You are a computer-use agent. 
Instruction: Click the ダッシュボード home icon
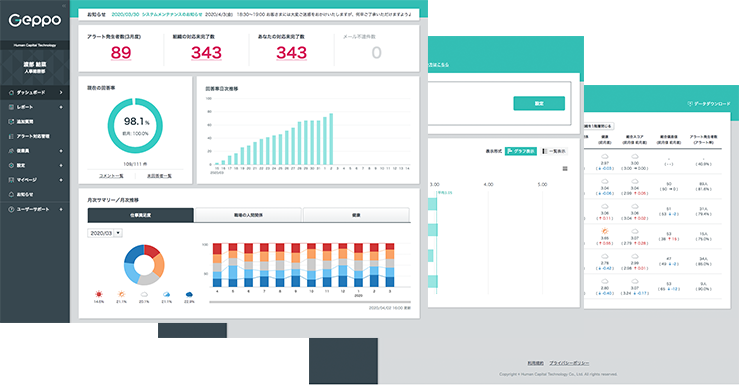click(x=11, y=92)
